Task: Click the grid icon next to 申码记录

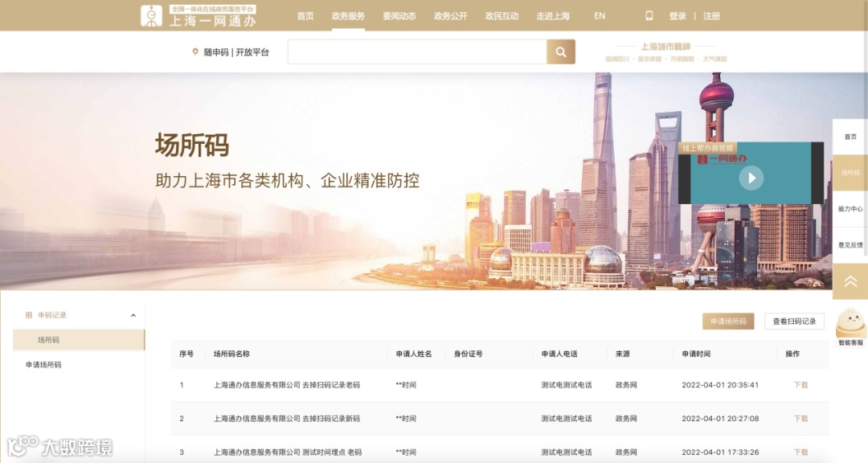Action: [x=29, y=315]
